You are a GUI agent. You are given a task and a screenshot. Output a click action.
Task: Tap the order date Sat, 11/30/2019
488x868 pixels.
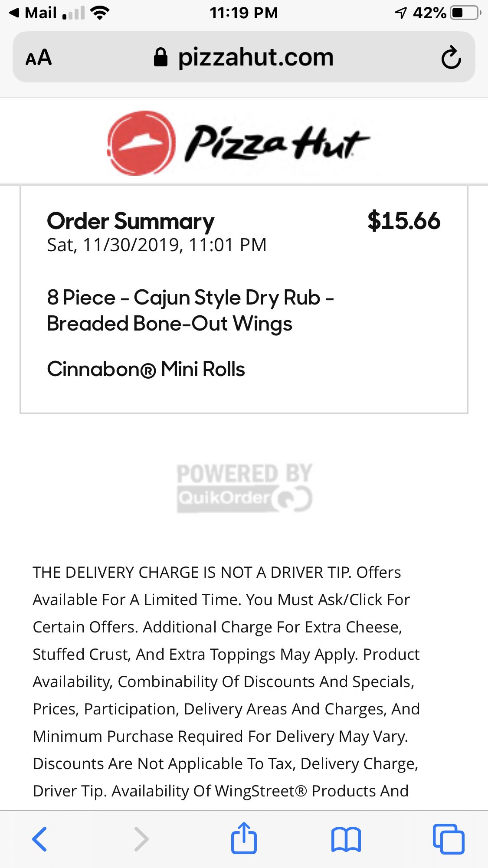click(157, 246)
